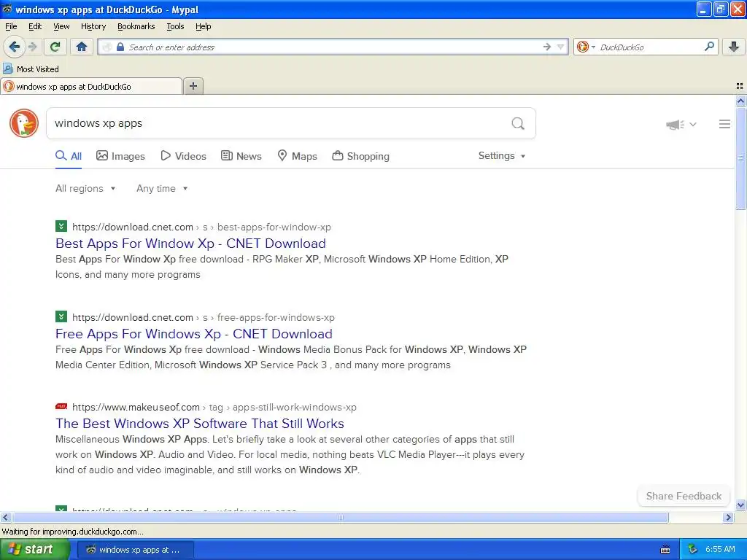The image size is (747, 560).
Task: Click the Forward navigation arrow
Action: point(32,47)
